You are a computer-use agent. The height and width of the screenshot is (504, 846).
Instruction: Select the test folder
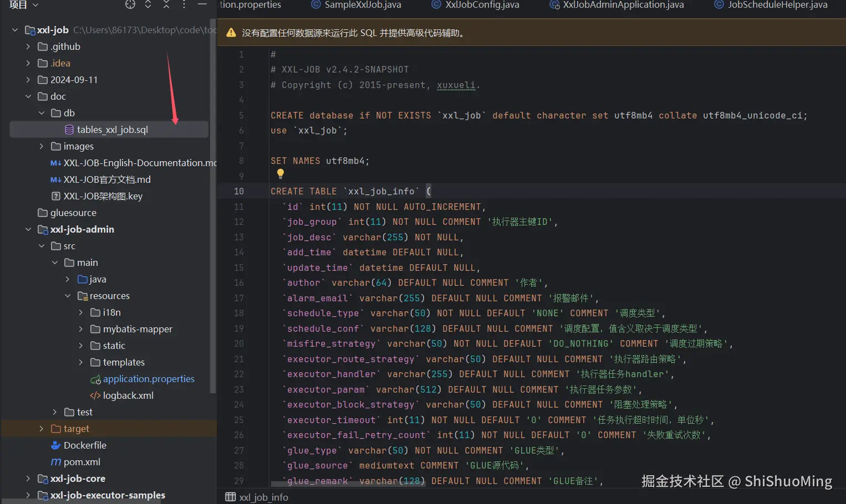85,412
